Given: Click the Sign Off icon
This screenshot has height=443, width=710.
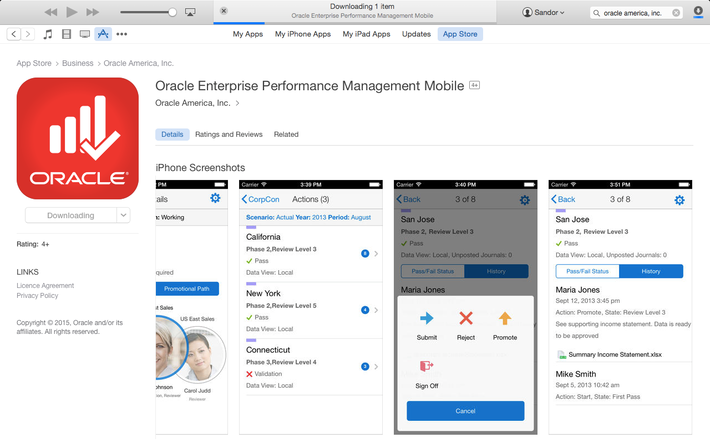Looking at the screenshot, I should click(427, 366).
